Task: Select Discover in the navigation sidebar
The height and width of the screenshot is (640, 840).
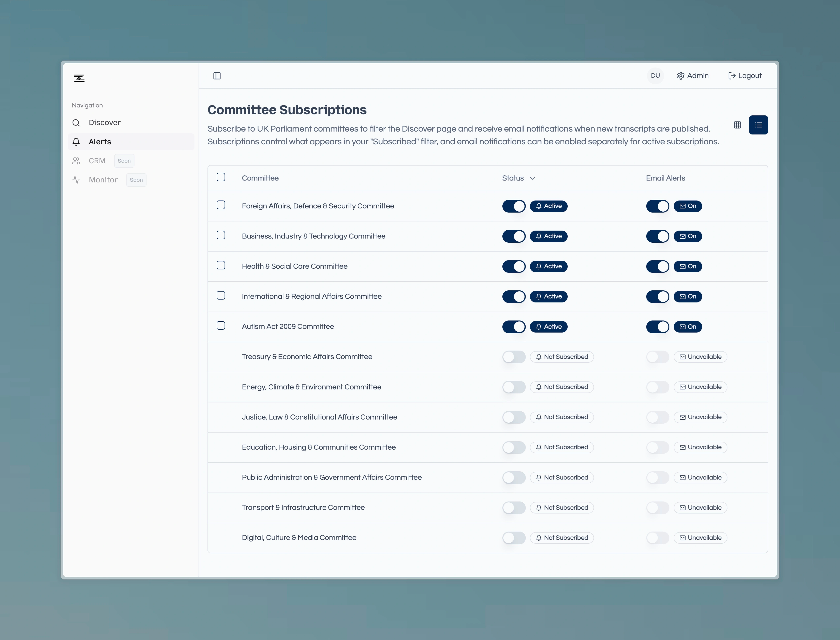Action: pos(105,123)
